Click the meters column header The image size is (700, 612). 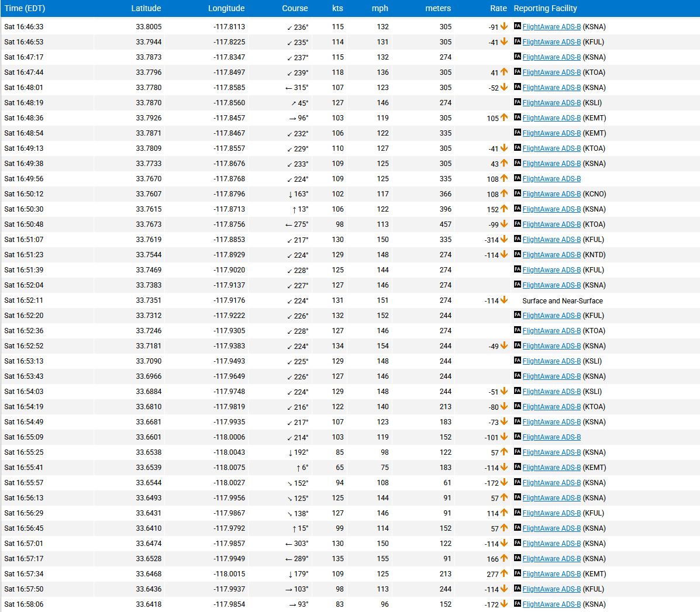pos(437,8)
